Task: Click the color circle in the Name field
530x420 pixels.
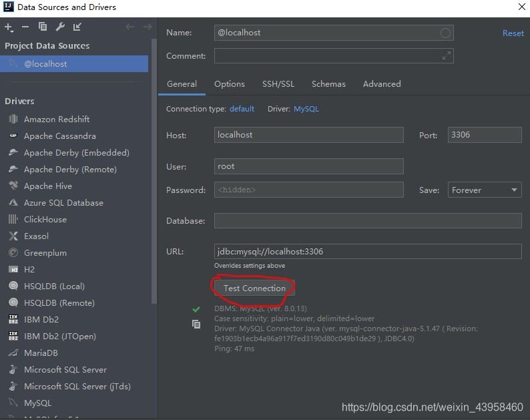Action: click(x=445, y=33)
